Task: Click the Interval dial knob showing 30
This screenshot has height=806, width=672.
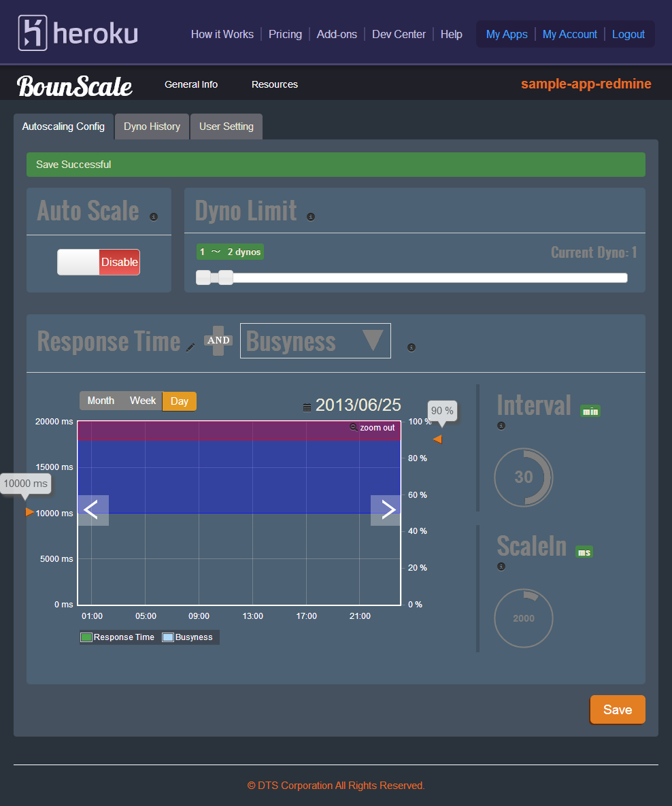Action: pyautogui.click(x=524, y=477)
